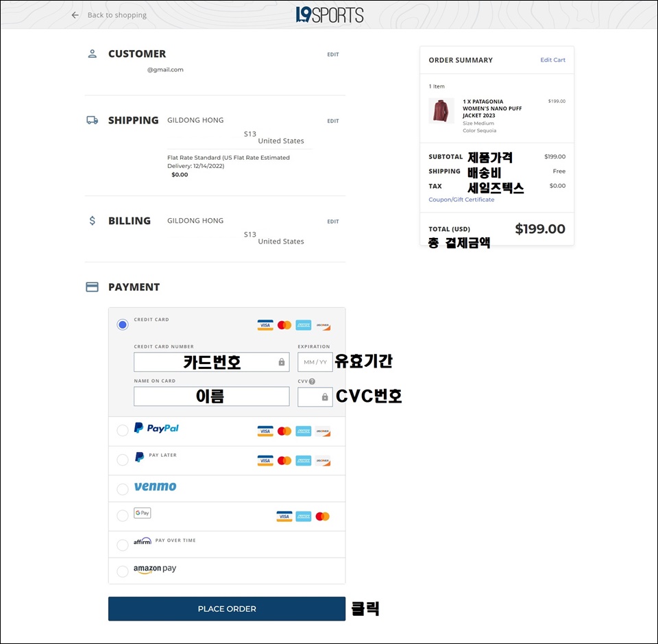
Task: Click the customer @gmail.com email text
Action: [x=165, y=70]
